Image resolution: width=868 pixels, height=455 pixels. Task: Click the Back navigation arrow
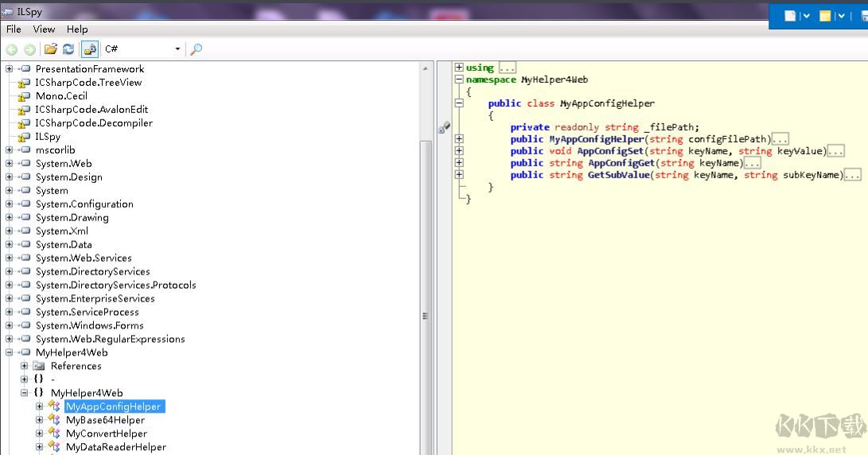12,49
